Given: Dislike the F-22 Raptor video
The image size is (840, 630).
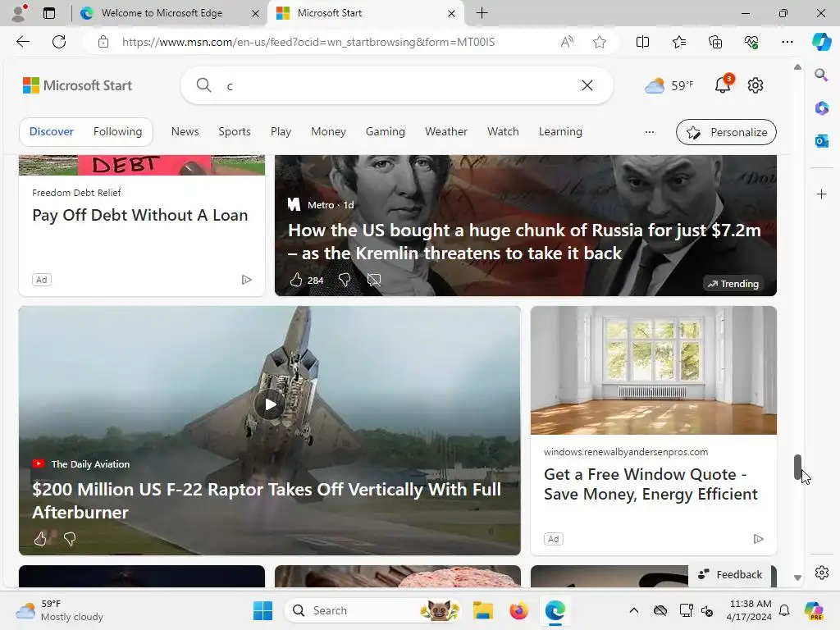Looking at the screenshot, I should pos(70,538).
